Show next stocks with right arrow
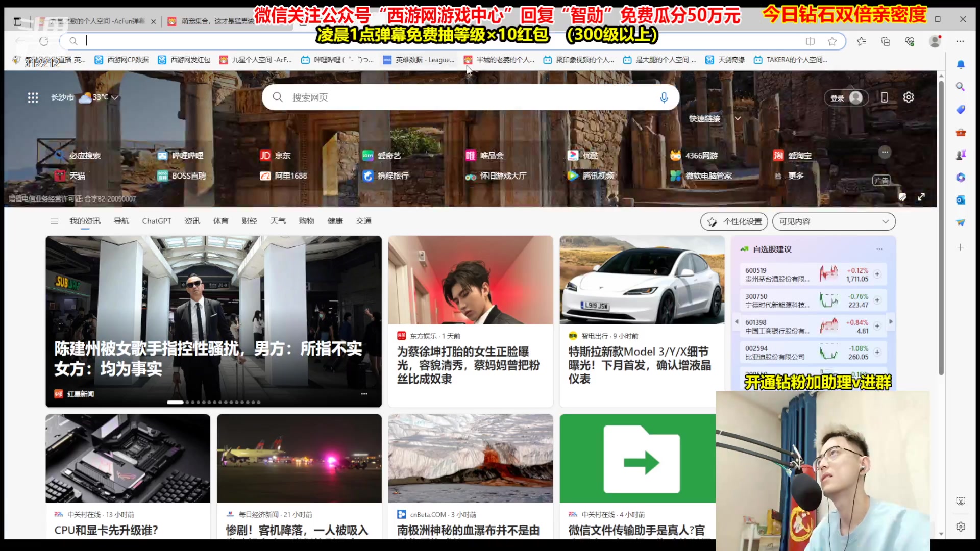The image size is (980, 551). coord(891,321)
